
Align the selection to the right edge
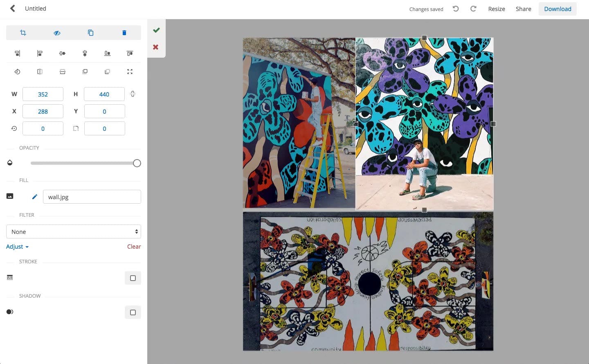pyautogui.click(x=17, y=53)
